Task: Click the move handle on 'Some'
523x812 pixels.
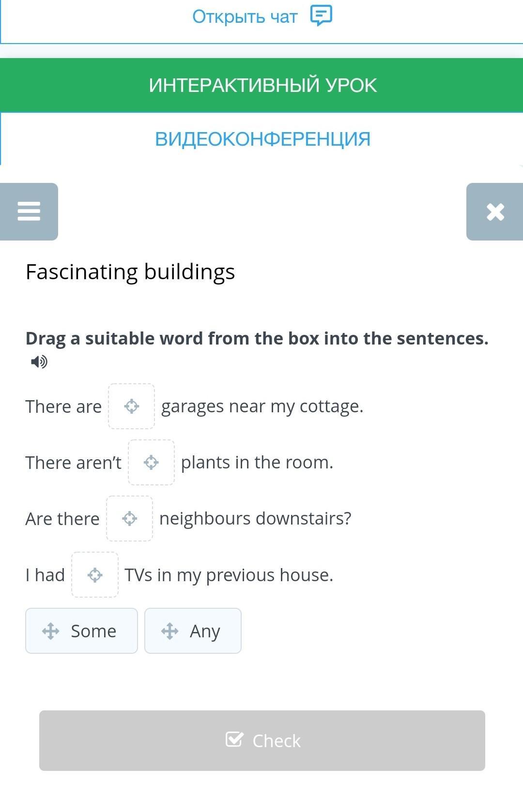Action: [51, 631]
